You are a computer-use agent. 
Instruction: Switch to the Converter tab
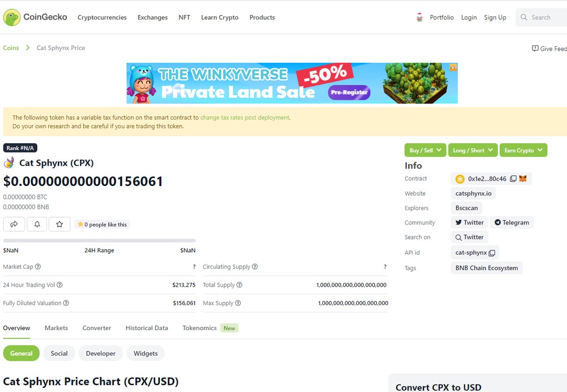click(x=97, y=328)
